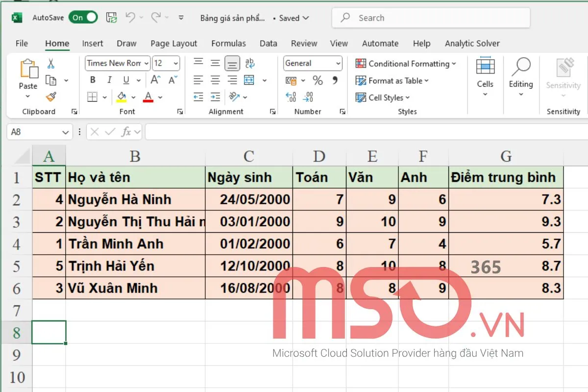Click the Undo arrow icon
This screenshot has height=392, width=588.
click(130, 18)
